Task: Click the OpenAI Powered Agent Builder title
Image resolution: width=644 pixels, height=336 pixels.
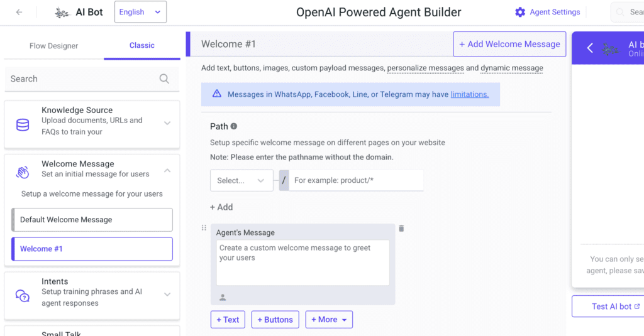Action: (x=379, y=13)
